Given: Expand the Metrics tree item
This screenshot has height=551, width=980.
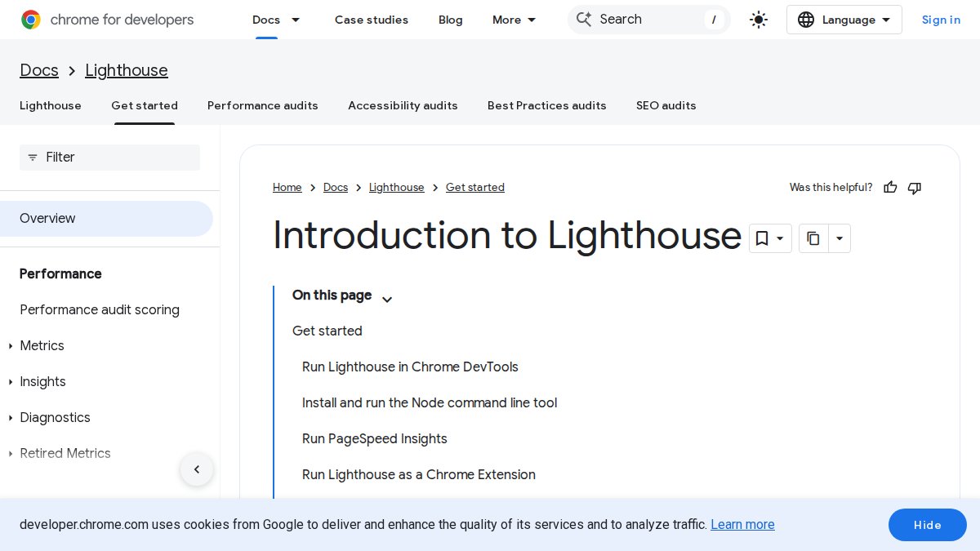Looking at the screenshot, I should click(10, 346).
